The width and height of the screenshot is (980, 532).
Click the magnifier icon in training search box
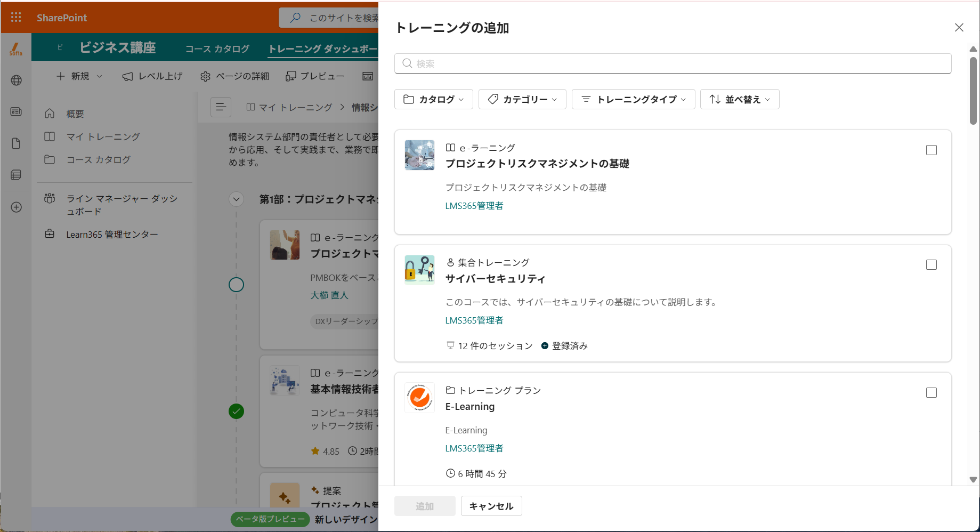pyautogui.click(x=407, y=63)
